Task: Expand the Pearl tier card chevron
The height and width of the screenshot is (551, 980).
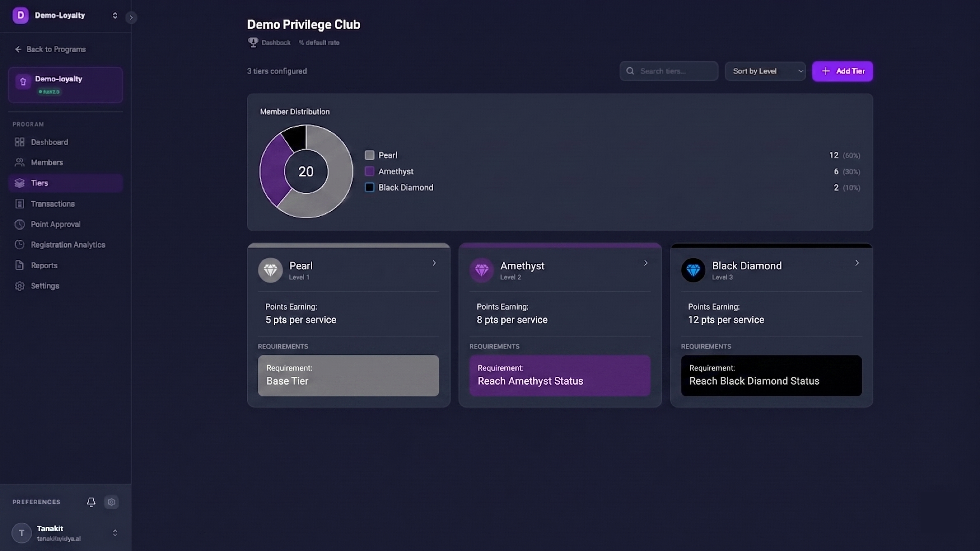Action: coord(434,263)
